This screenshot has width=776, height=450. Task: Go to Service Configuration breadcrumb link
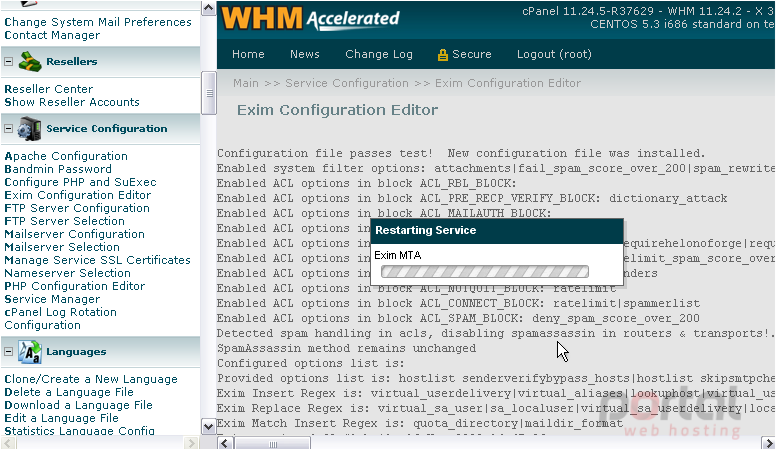pos(346,83)
